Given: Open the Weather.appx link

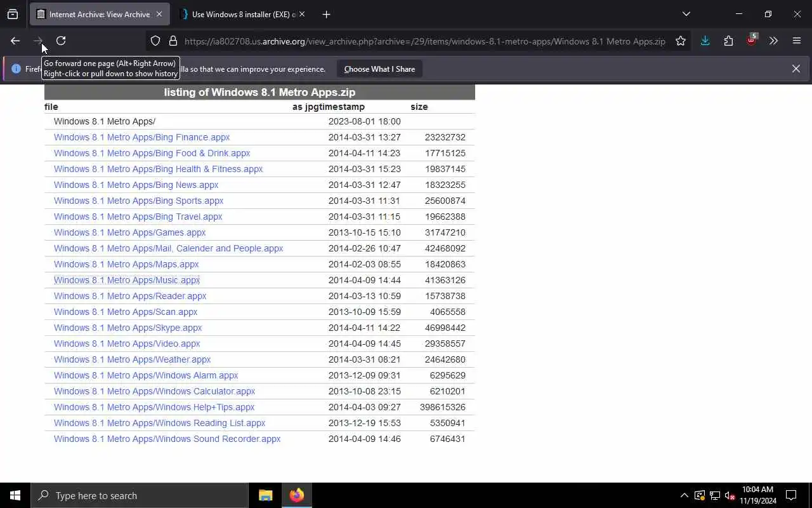Looking at the screenshot, I should tap(132, 359).
